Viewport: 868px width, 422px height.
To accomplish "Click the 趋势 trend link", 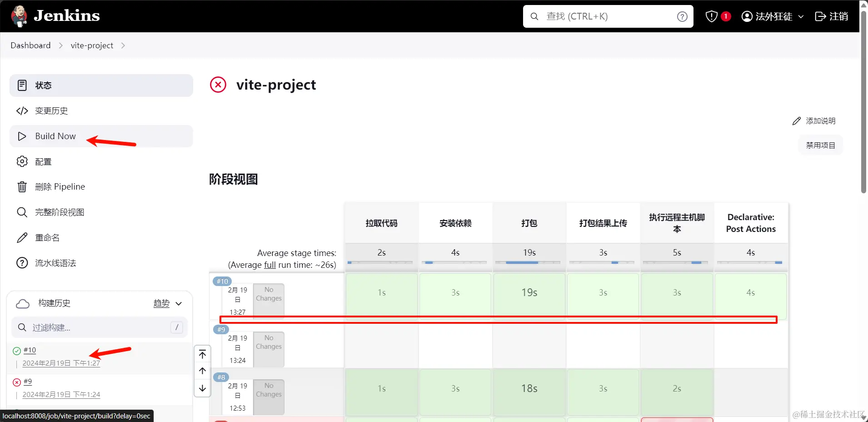I will tap(161, 303).
